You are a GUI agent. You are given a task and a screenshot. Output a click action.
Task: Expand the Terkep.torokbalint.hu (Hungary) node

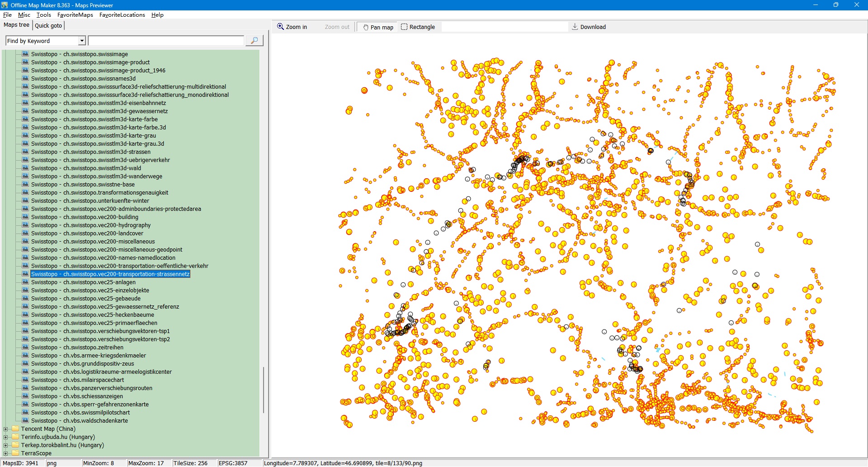pos(6,445)
